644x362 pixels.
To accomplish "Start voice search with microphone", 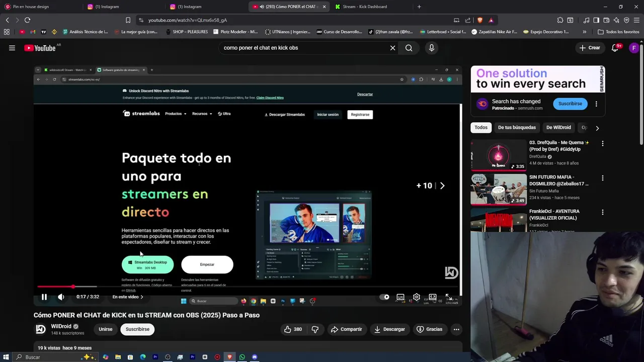I will click(x=431, y=48).
